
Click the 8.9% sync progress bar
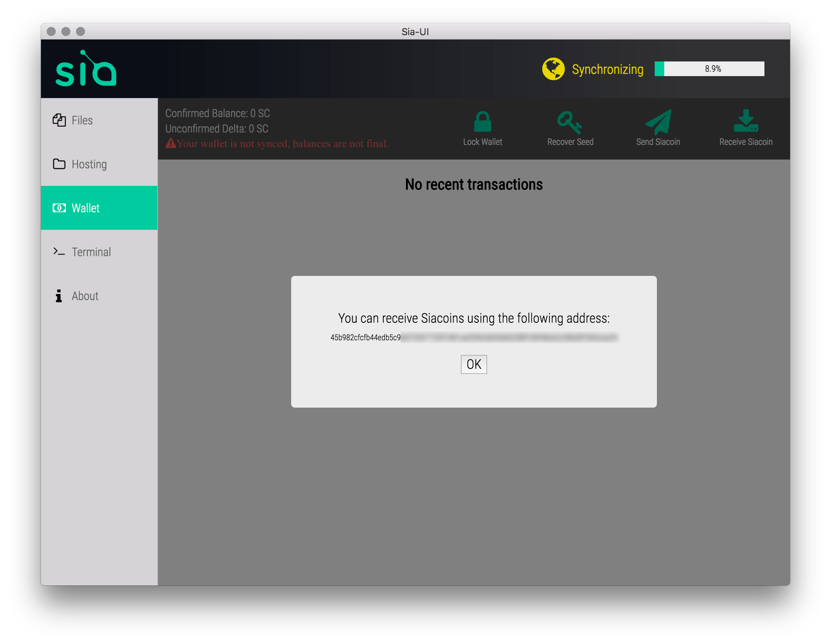(709, 69)
